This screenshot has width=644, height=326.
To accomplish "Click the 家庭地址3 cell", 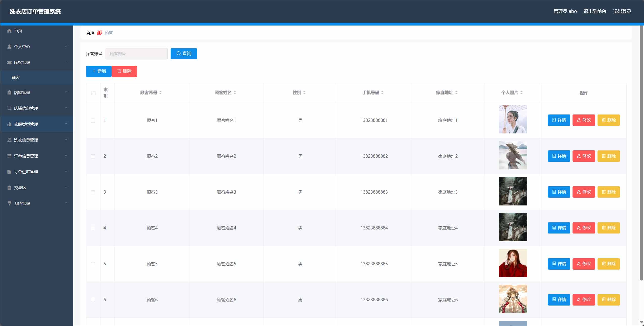I will click(448, 192).
